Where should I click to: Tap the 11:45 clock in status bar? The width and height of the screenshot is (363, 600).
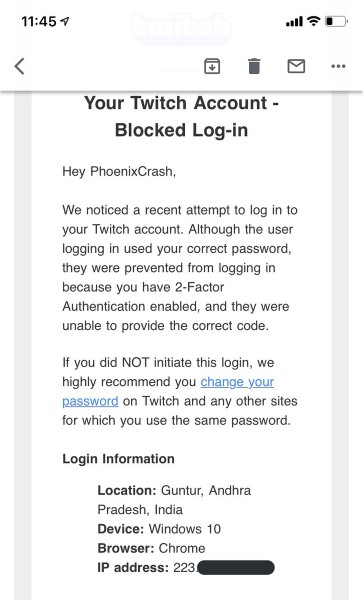coord(39,21)
